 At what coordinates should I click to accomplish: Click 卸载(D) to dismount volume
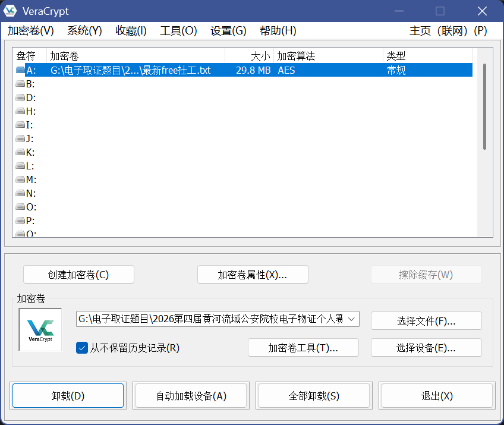click(x=68, y=395)
